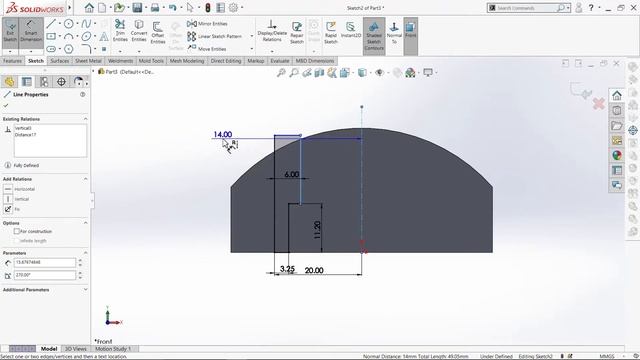This screenshot has width=640, height=360.
Task: Click the Rebuild traffic light icon
Action: click(x=208, y=7)
